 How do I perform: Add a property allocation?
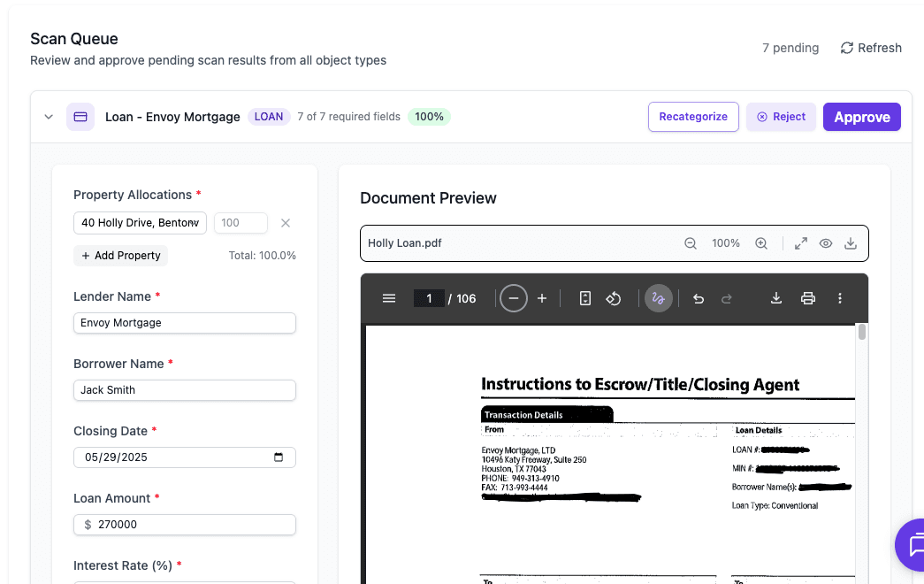click(x=120, y=255)
